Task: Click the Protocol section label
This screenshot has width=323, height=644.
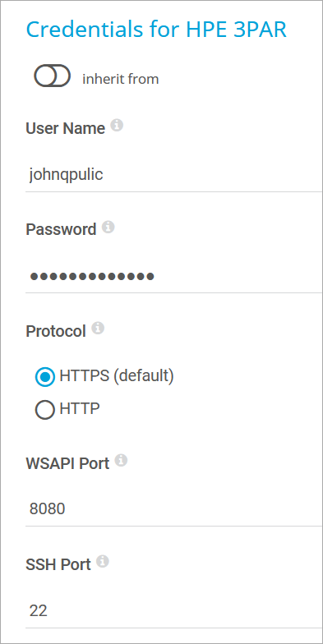Action: (x=56, y=331)
